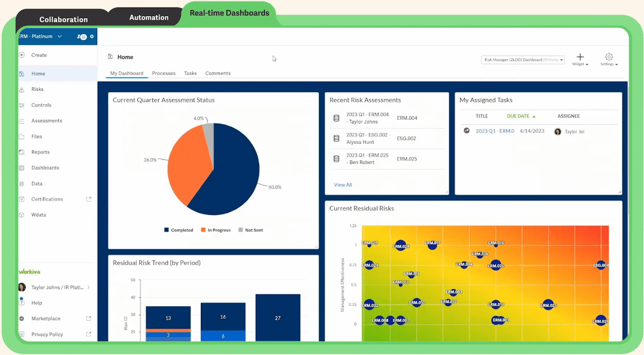Click the Help question mark icon

[21, 303]
